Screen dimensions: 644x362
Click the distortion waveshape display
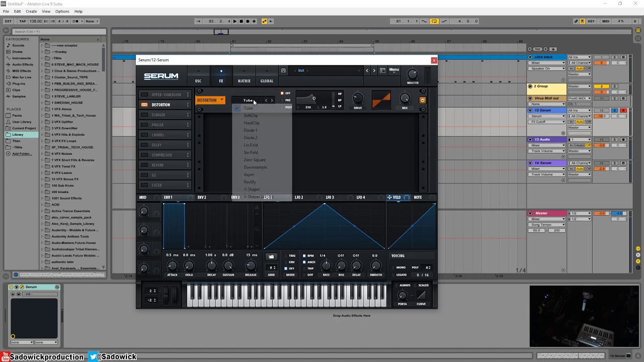[381, 100]
